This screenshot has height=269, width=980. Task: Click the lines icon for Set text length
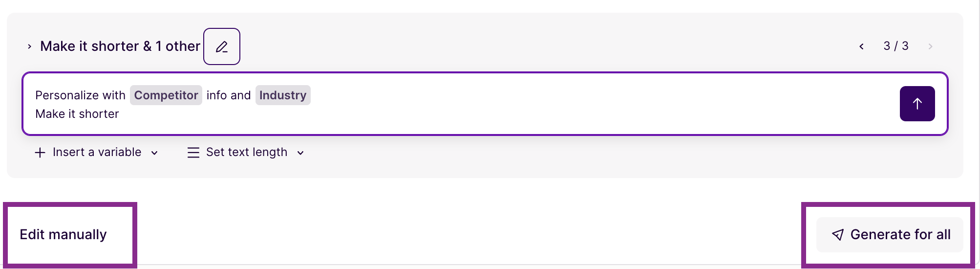tap(193, 153)
